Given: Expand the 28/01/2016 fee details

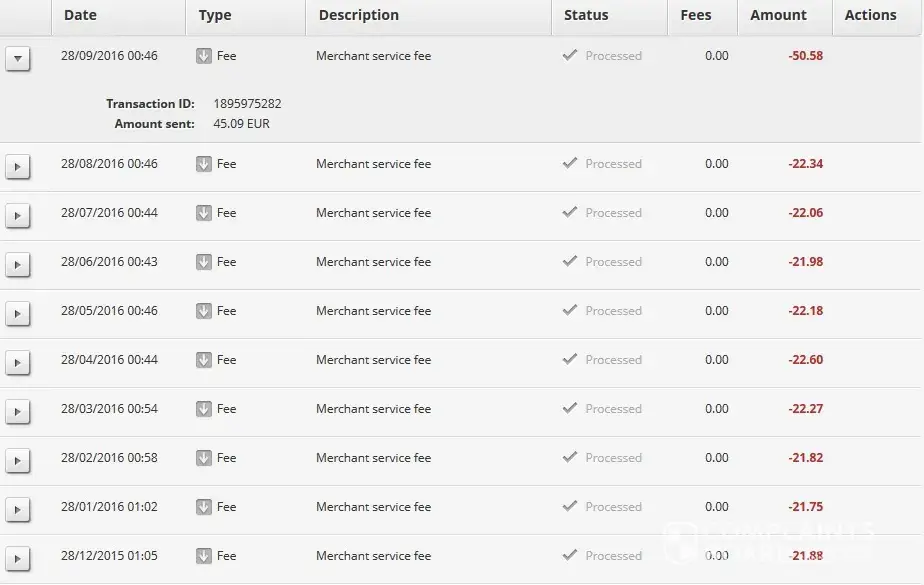Looking at the screenshot, I should coord(18,509).
